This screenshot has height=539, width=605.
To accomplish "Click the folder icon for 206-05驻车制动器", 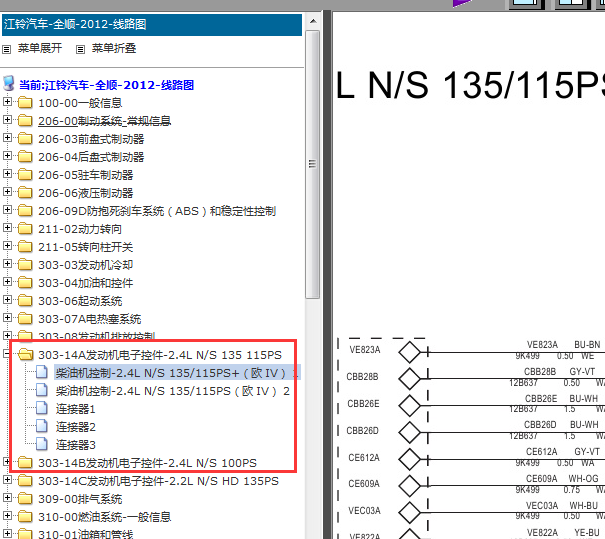I will pos(25,174).
